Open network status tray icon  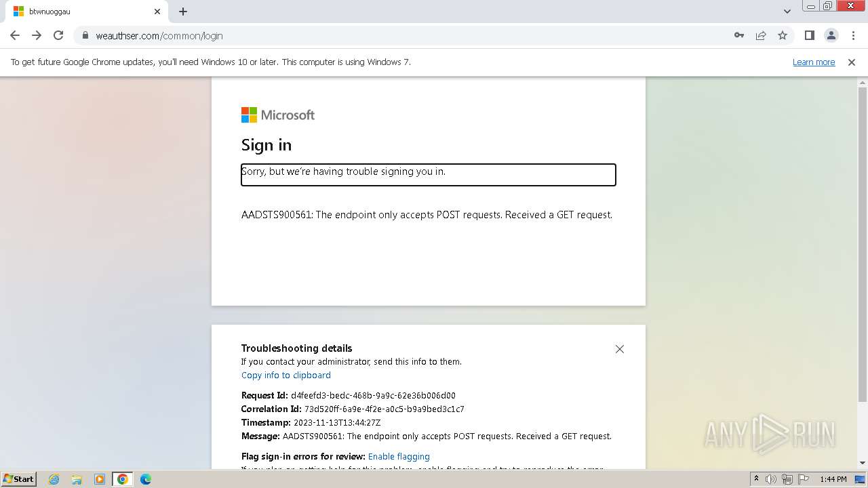click(x=787, y=479)
